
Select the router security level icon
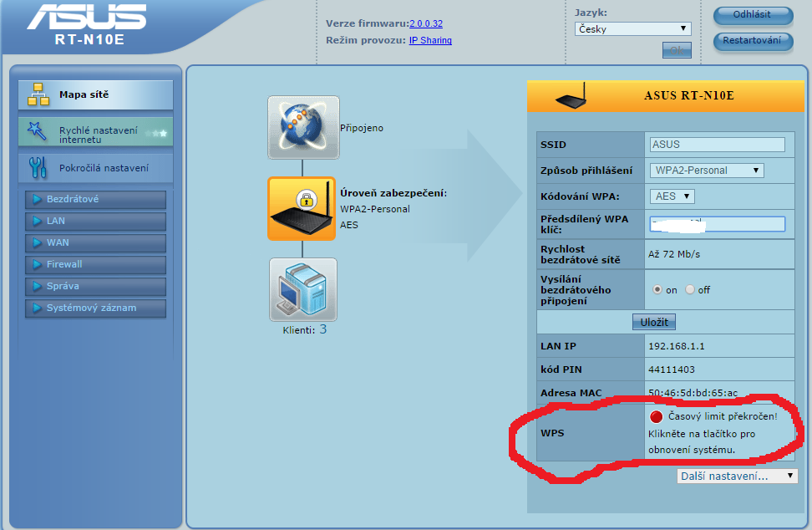coord(302,209)
